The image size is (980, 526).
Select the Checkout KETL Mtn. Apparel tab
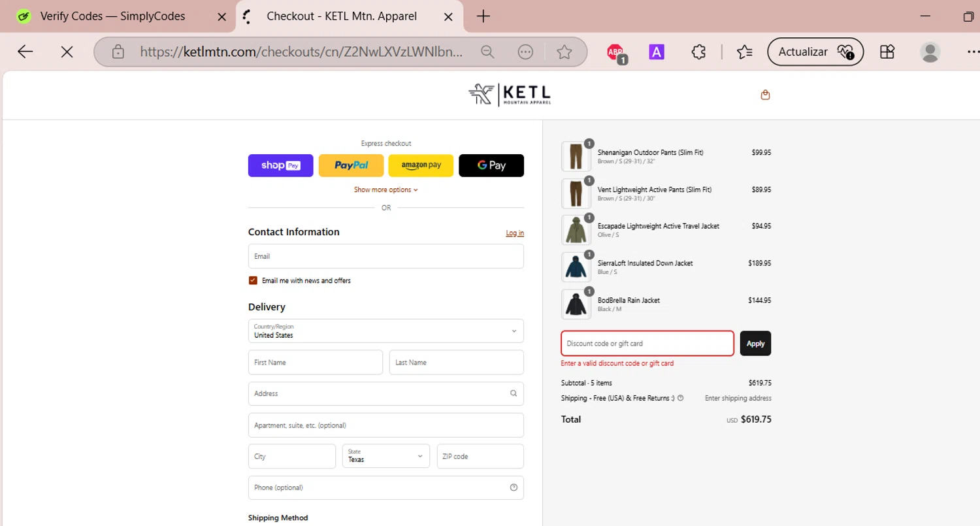342,16
